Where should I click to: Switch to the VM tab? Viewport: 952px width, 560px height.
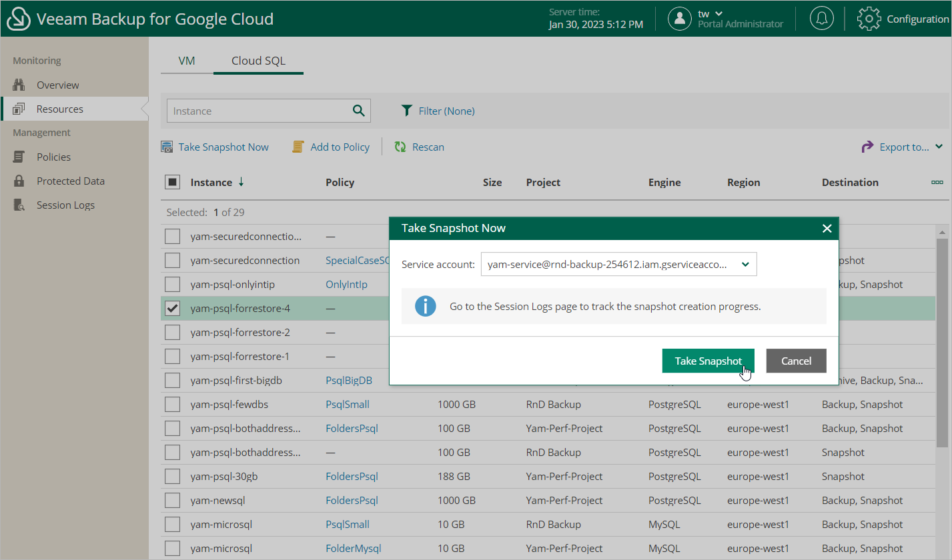point(187,61)
